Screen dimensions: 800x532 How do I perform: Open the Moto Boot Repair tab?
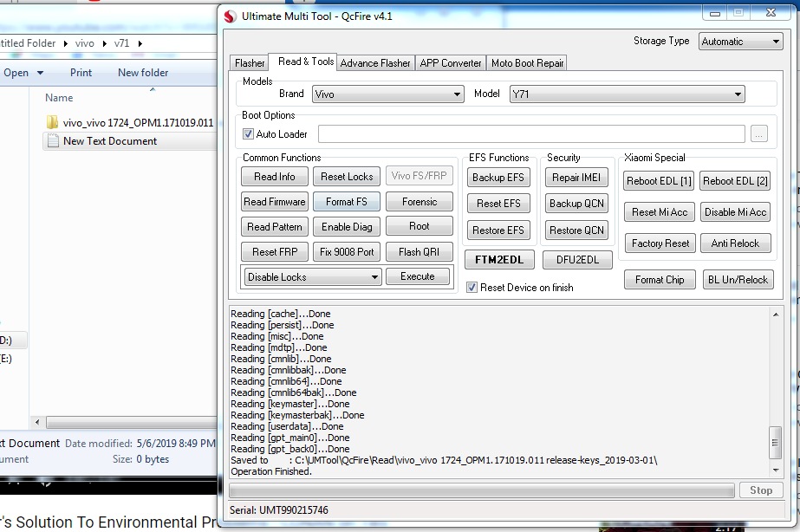[527, 62]
